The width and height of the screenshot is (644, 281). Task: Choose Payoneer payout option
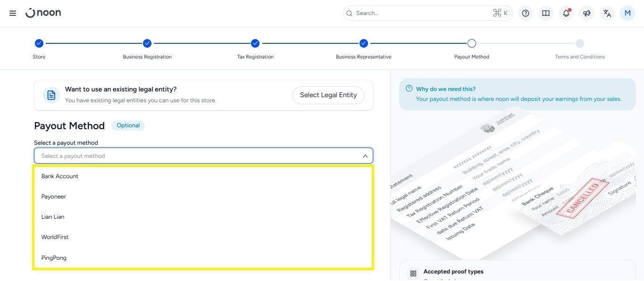point(203,197)
